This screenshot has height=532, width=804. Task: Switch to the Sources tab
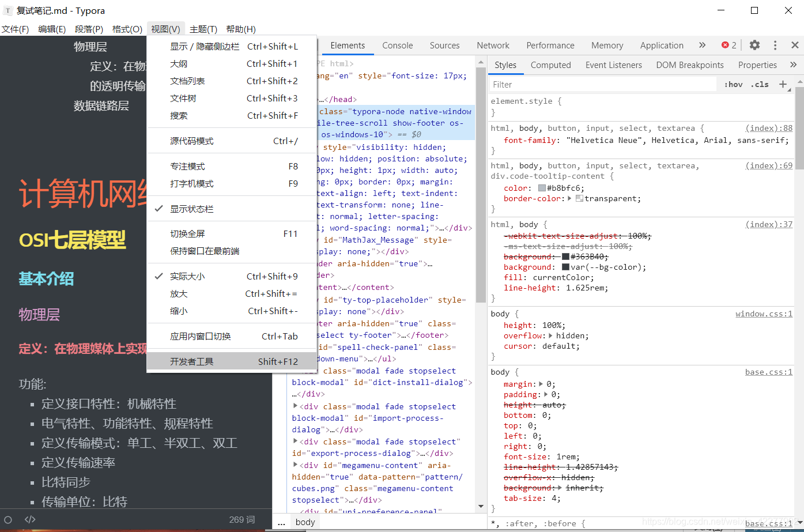[444, 45]
